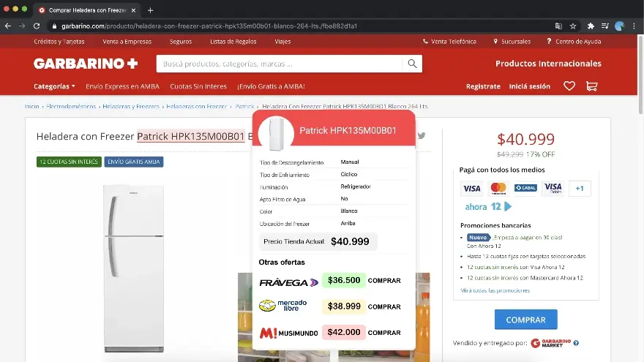Open Mirá todas las promociones link
644x362 pixels.
point(495,290)
